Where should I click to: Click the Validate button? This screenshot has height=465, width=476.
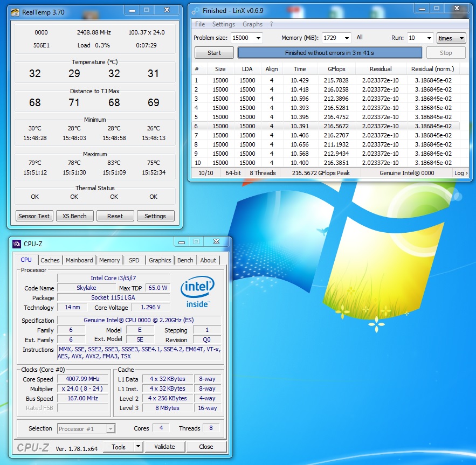[x=164, y=447]
